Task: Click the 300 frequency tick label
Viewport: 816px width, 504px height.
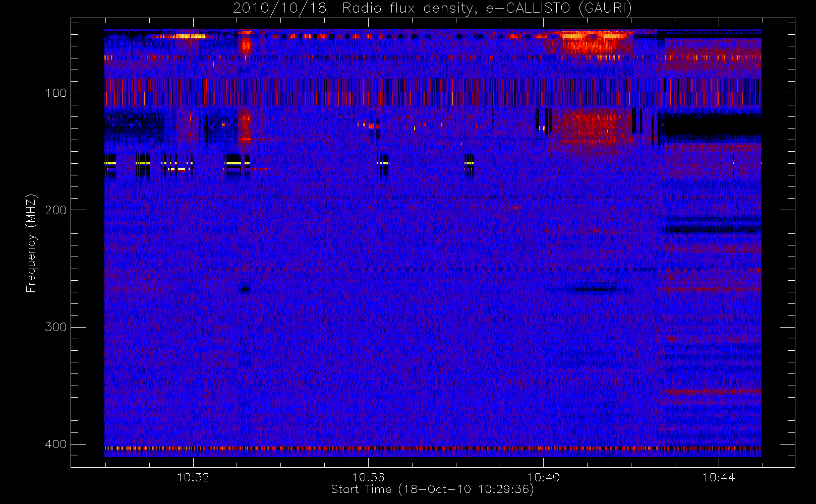Action: coord(56,327)
